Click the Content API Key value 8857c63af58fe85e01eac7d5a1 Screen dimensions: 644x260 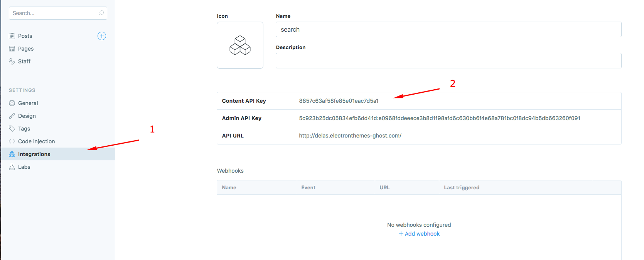(x=339, y=101)
